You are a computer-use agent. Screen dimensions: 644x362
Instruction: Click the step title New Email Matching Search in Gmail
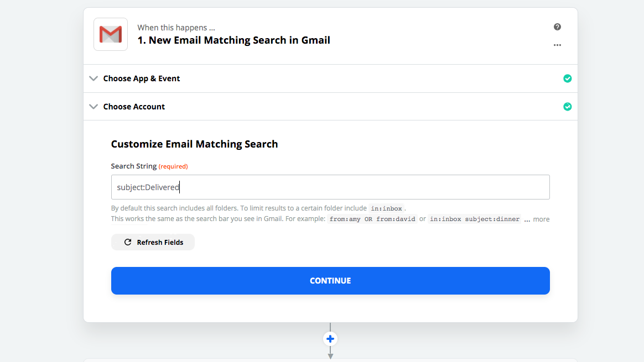233,40
